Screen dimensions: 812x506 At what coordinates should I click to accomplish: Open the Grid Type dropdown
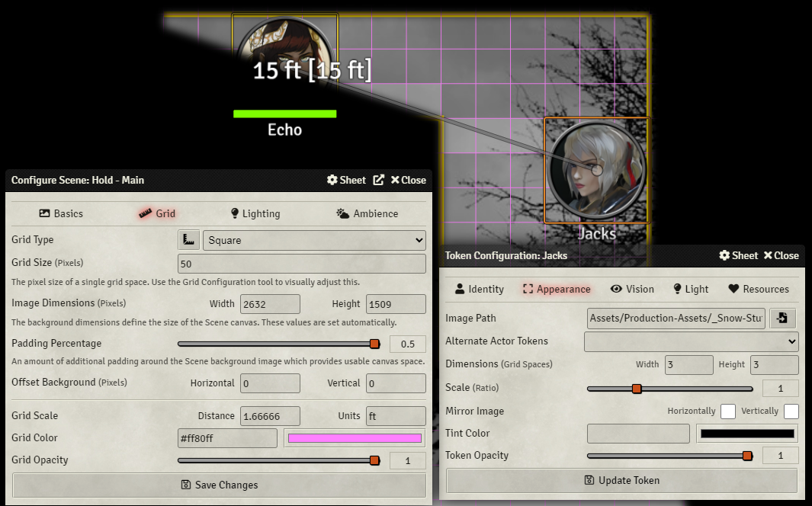tap(314, 240)
